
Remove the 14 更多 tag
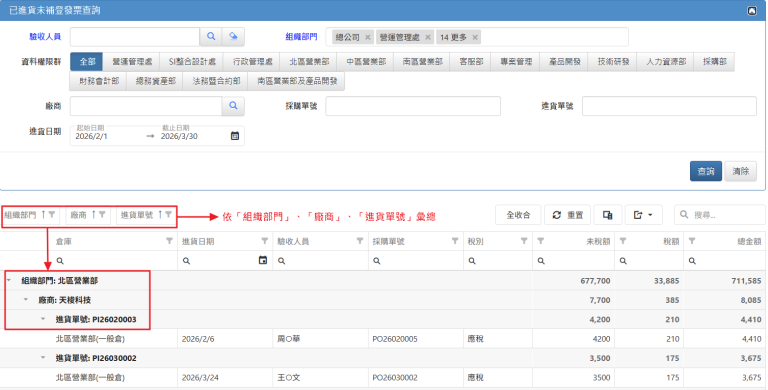tap(475, 37)
